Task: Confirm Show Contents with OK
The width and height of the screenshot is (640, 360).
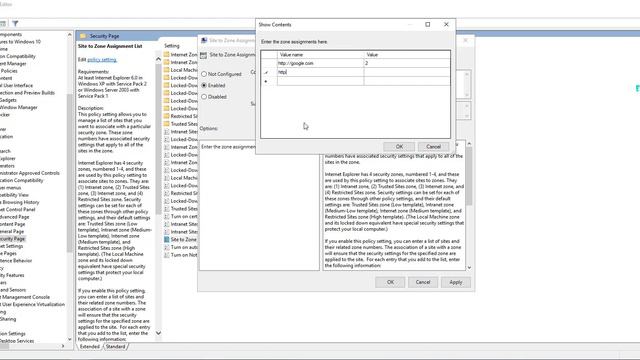Action: (399, 147)
